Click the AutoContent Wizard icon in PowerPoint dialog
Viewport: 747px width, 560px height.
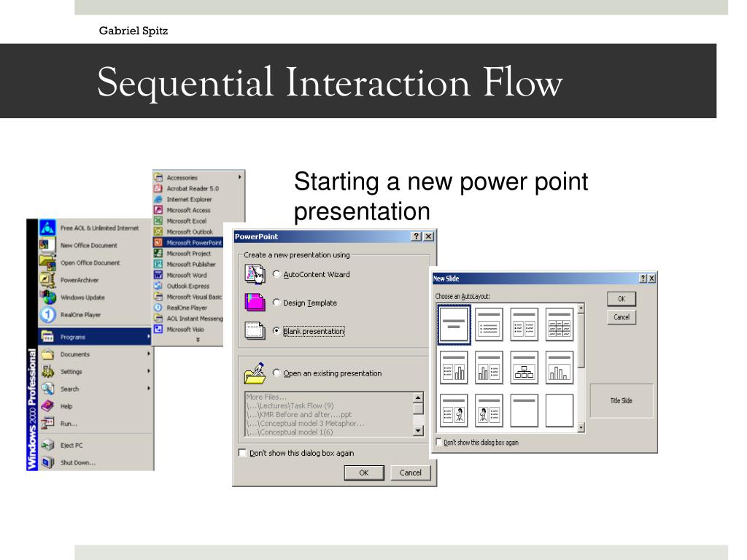tap(255, 274)
